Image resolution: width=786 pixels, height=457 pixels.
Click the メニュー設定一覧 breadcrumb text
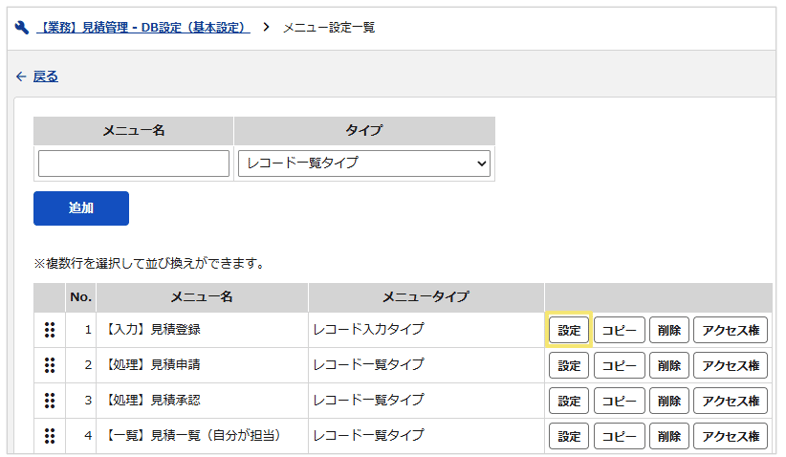click(329, 28)
